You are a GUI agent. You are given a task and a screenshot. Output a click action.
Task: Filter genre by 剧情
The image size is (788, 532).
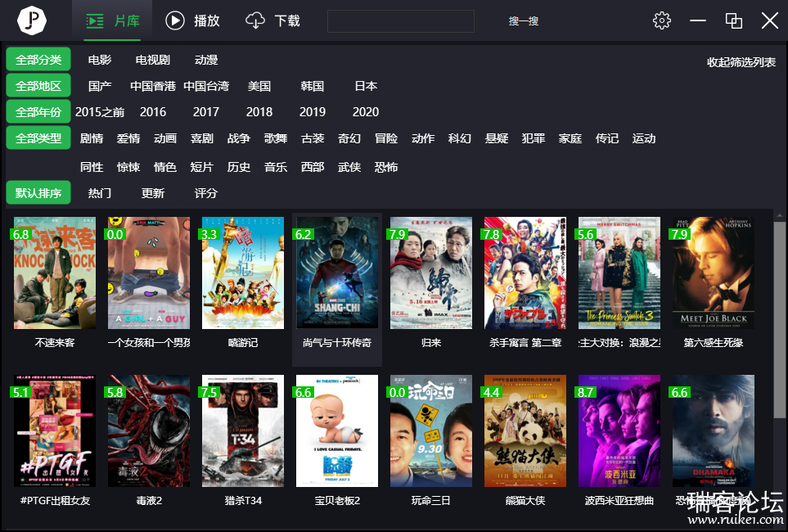click(x=92, y=138)
